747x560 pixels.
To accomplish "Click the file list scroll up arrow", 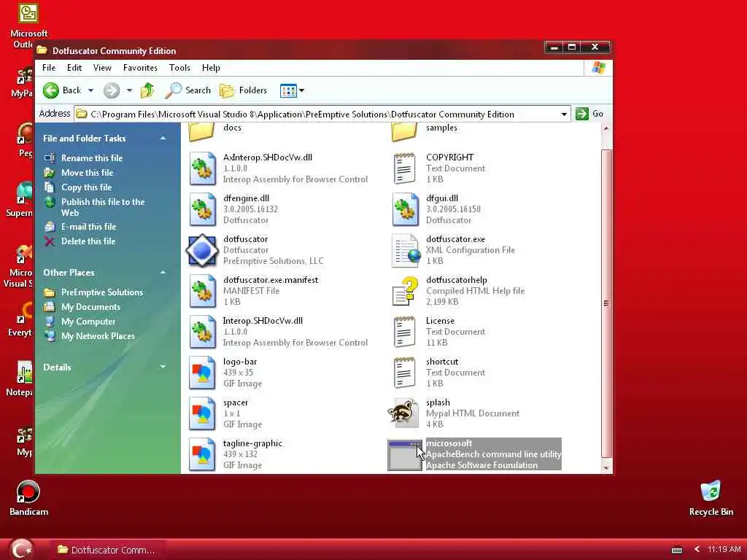I will [606, 128].
